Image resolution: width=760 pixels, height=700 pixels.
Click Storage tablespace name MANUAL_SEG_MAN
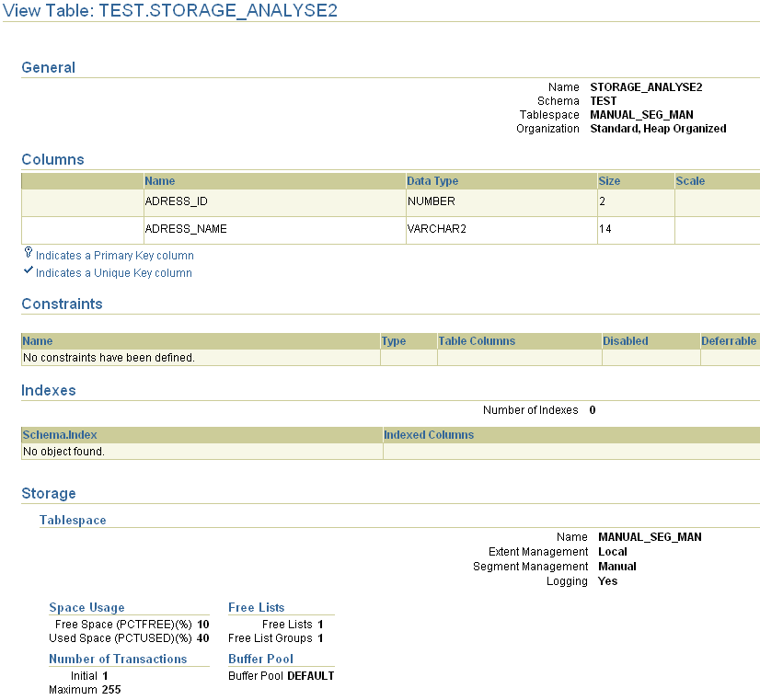point(650,537)
